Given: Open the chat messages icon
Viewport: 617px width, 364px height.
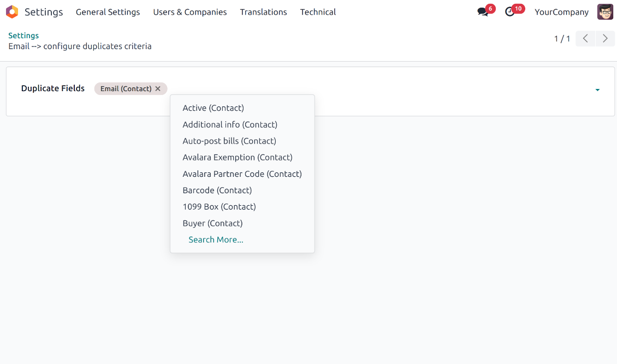Looking at the screenshot, I should (483, 12).
